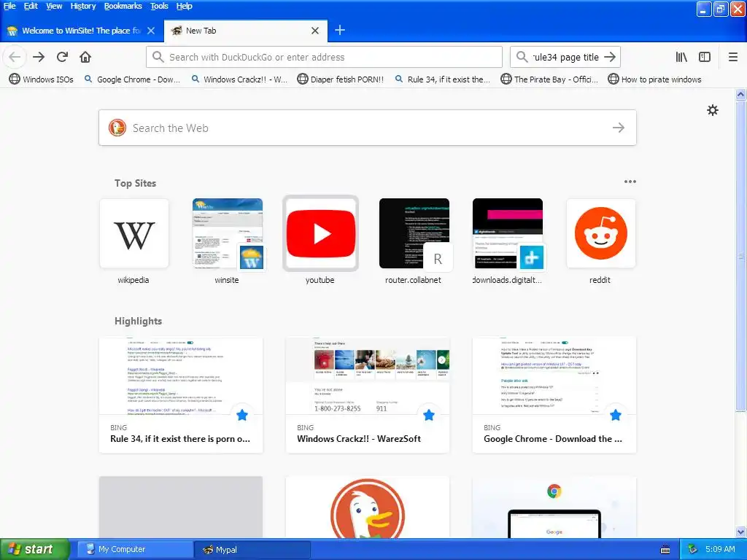
Task: Switch to Welcome to WinSite tab
Action: (x=81, y=31)
